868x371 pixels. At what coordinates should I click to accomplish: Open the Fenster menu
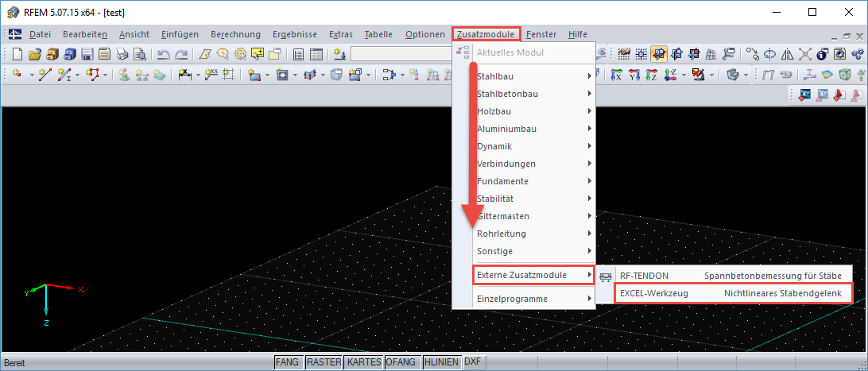(x=541, y=34)
